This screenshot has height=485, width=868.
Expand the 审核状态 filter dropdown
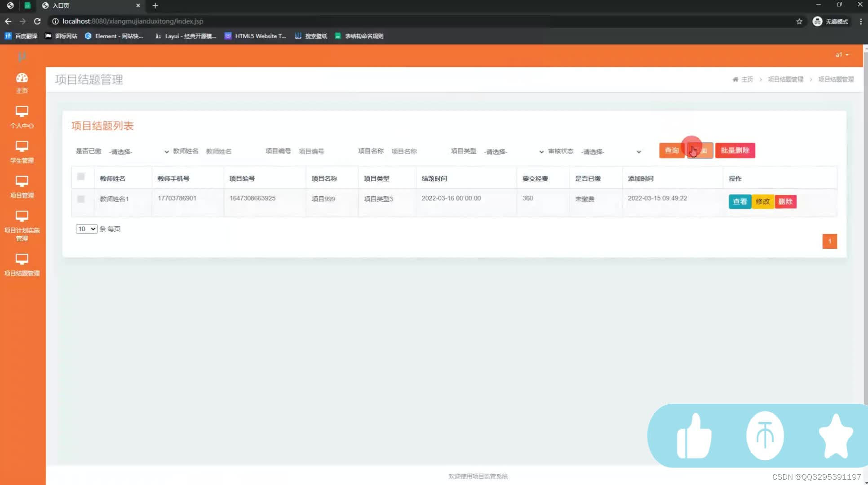(x=611, y=152)
